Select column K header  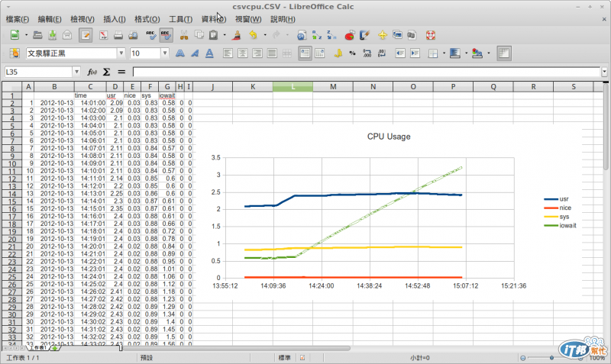253,87
